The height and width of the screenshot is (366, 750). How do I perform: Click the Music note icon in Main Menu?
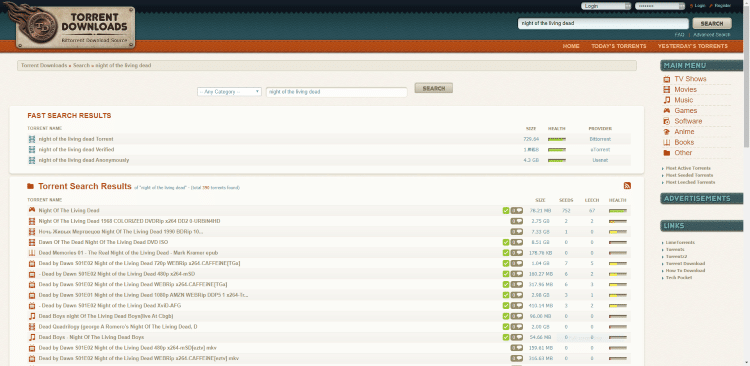point(666,100)
